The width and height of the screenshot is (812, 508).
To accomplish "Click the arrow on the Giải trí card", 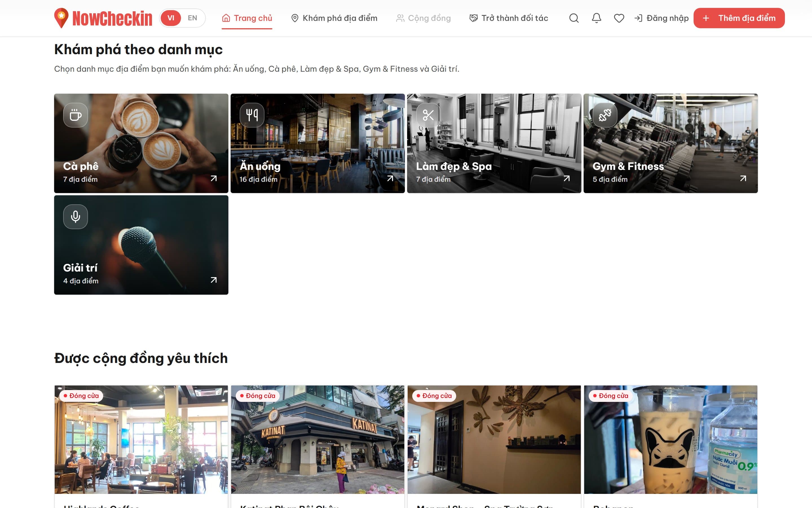I will (214, 280).
